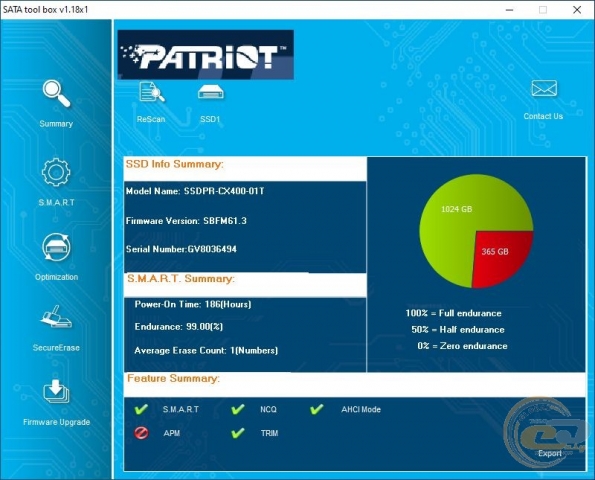The height and width of the screenshot is (480, 595).
Task: Select the S.M.A.R.T sidebar label
Action: [57, 202]
